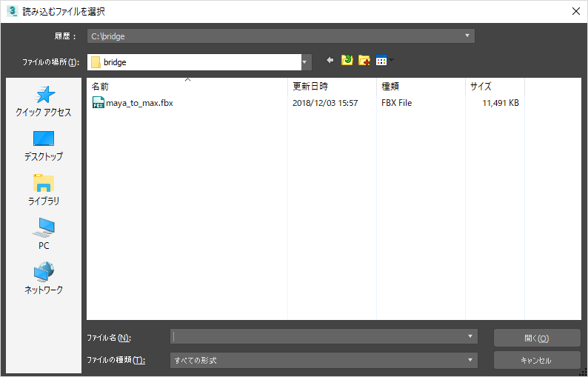Click the Open (開く) button
This screenshot has width=588, height=377.
coord(536,338)
